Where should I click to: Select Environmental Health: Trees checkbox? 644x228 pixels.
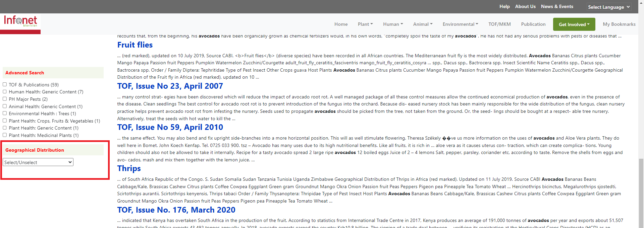5,113
